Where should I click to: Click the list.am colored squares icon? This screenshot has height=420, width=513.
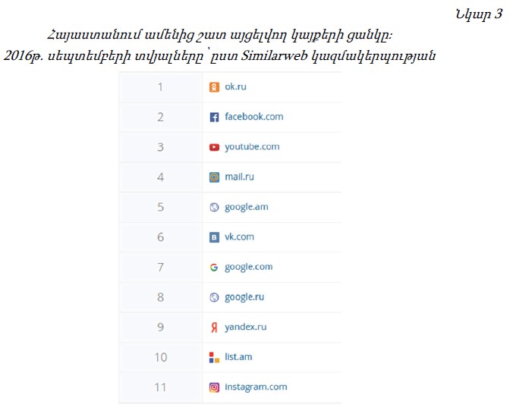[214, 357]
